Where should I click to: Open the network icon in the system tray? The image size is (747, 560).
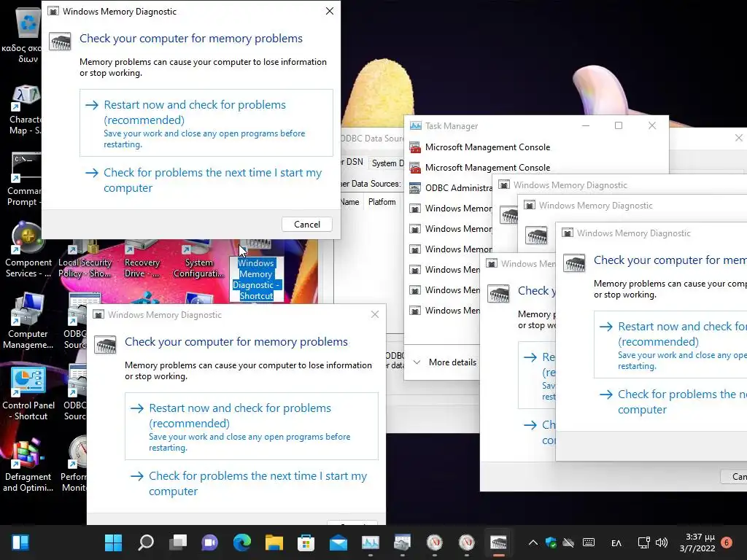[x=643, y=542]
